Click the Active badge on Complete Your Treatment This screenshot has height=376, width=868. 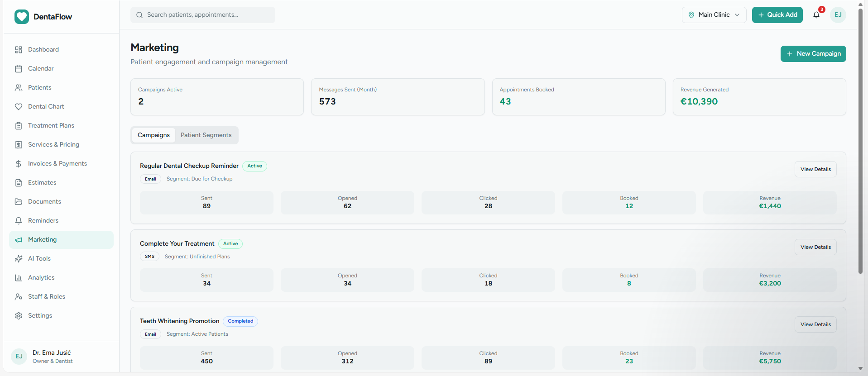[x=230, y=244]
